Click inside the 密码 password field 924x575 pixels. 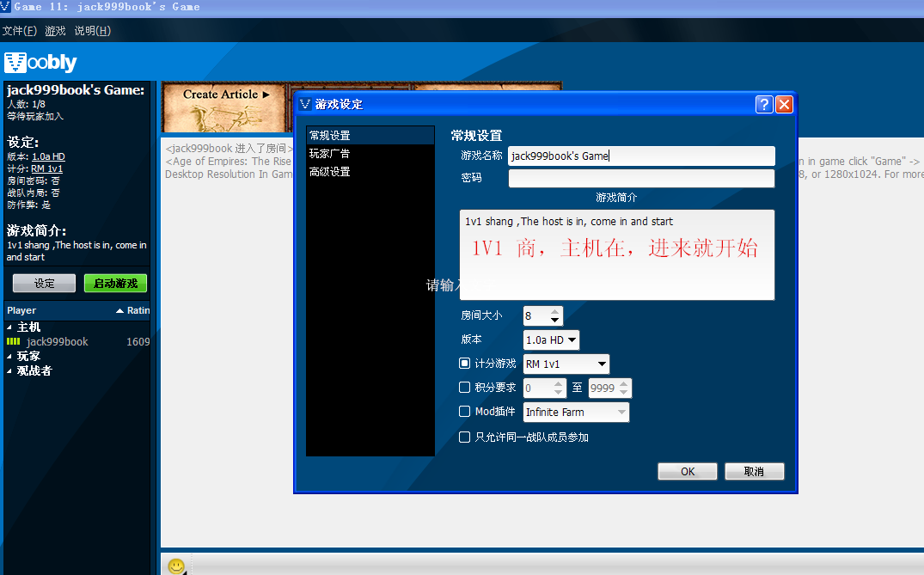pyautogui.click(x=640, y=178)
